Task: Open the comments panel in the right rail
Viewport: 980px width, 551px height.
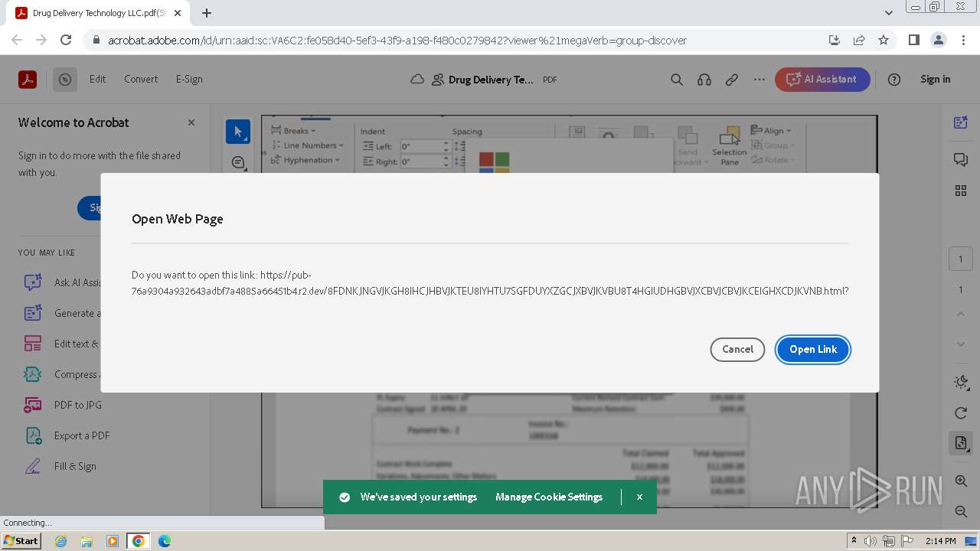Action: [961, 159]
